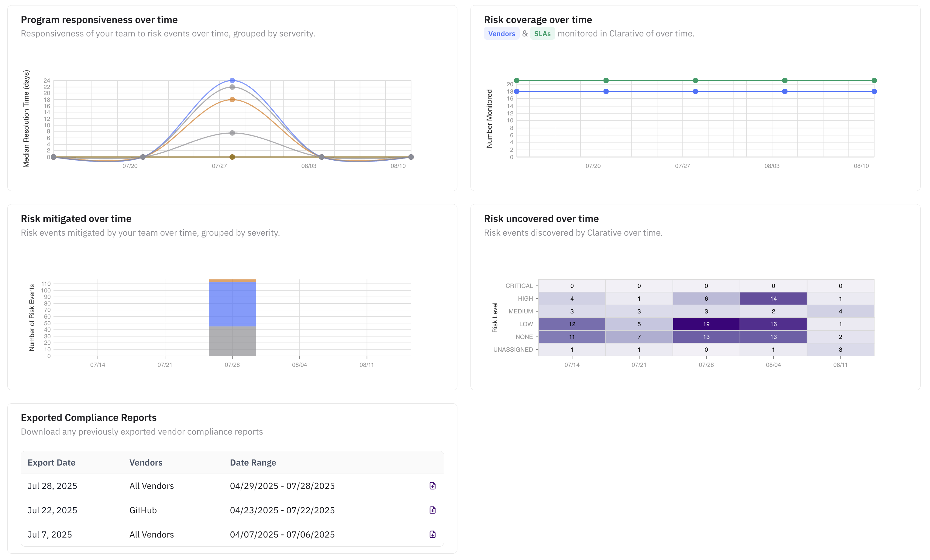Click the SLAs legend badge
Image resolution: width=930 pixels, height=560 pixels.
[542, 34]
